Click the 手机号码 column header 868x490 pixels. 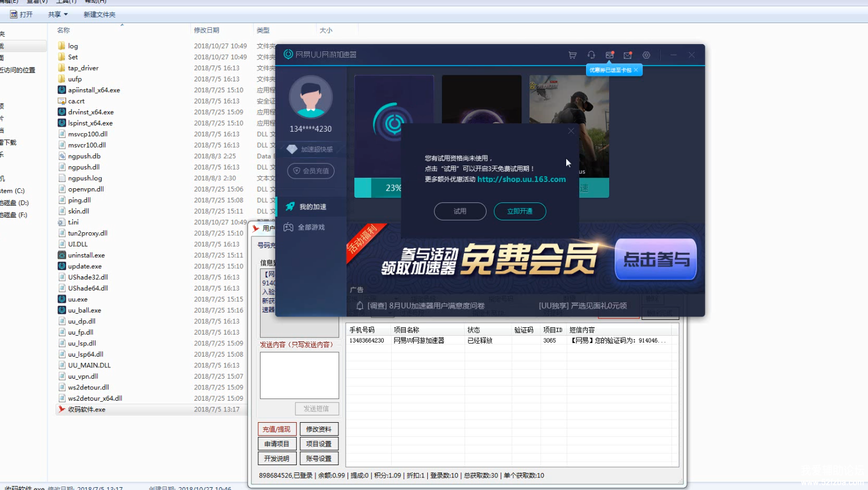pos(368,330)
